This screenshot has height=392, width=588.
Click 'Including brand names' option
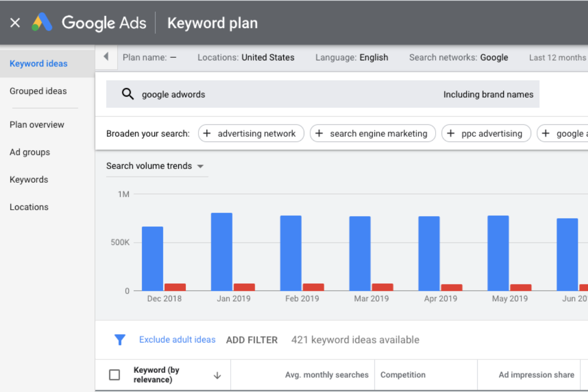489,95
